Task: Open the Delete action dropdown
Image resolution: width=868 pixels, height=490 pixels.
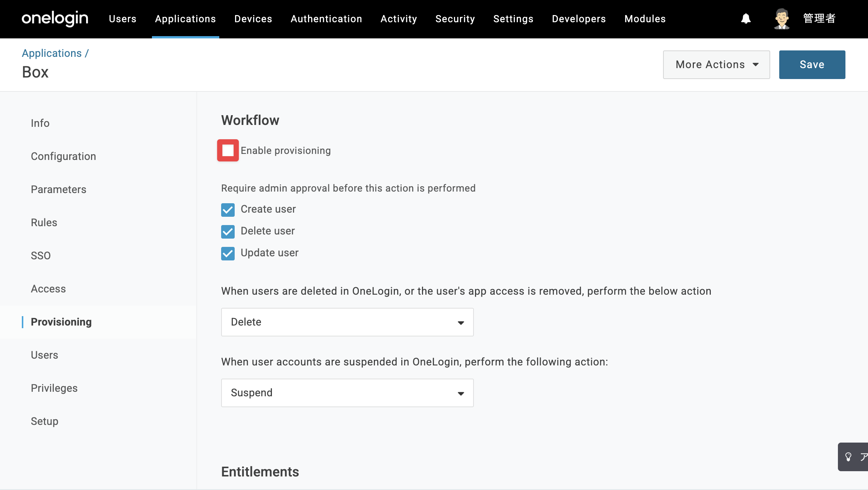Action: 347,322
